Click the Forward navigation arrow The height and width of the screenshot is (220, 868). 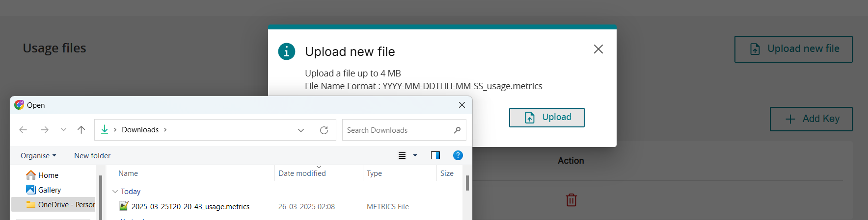point(45,130)
